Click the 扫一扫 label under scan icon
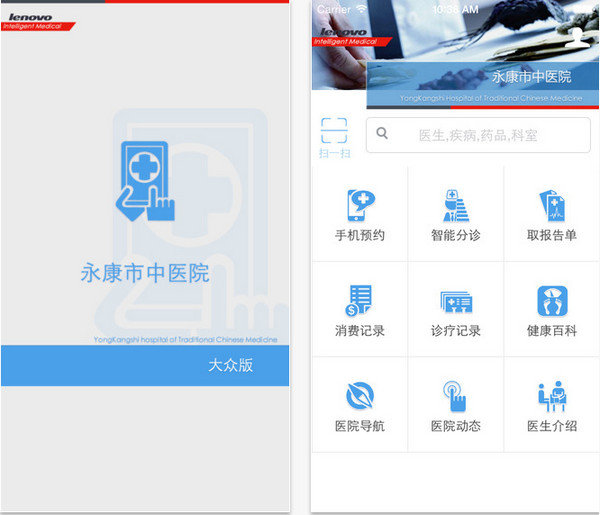 (334, 153)
